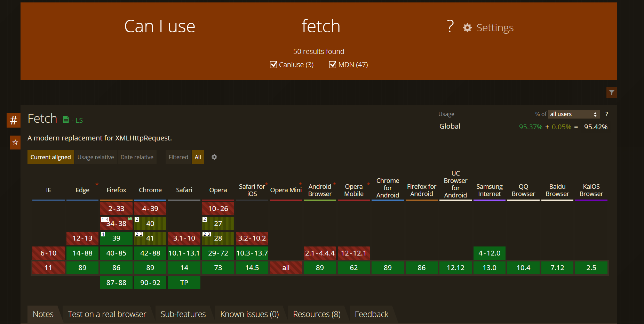The width and height of the screenshot is (644, 324).
Task: Open the Test on a real browser tab
Action: [x=107, y=314]
